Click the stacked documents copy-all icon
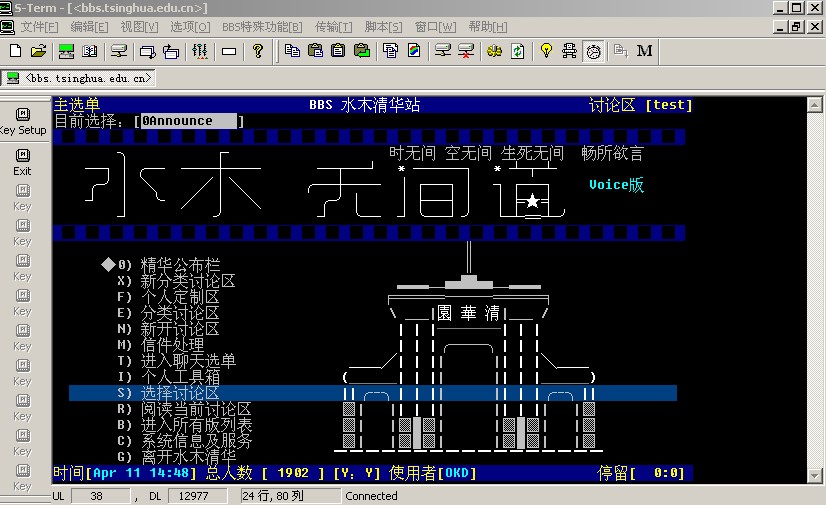 click(x=390, y=51)
